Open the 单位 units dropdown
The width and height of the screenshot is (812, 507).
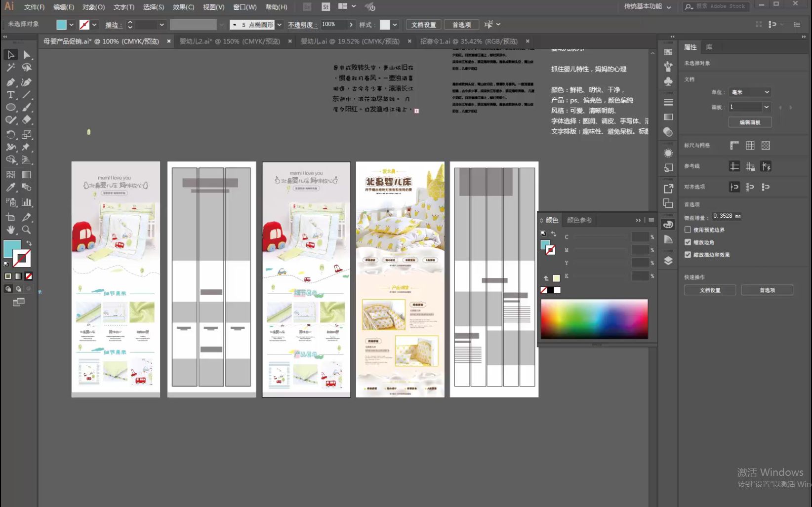[x=750, y=92]
